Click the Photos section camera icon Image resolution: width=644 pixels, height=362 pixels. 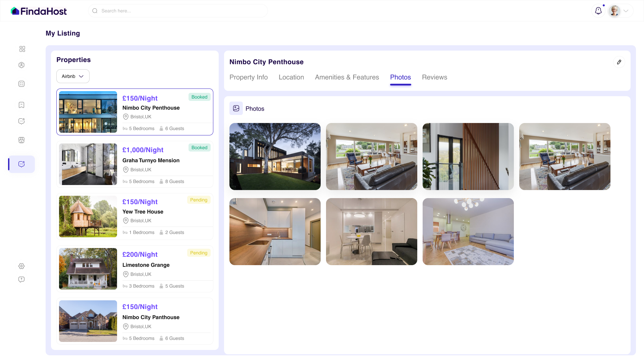point(236,108)
